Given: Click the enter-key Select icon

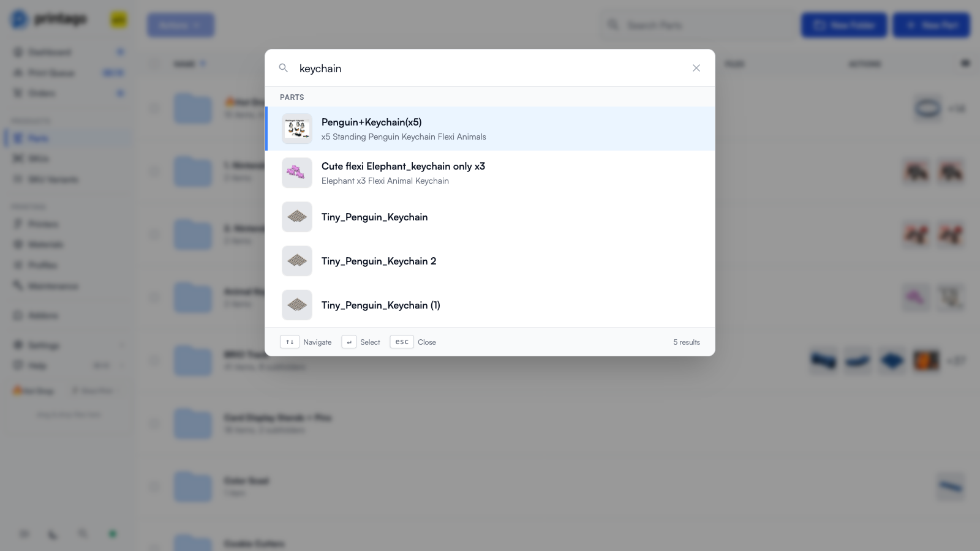Looking at the screenshot, I should [349, 342].
